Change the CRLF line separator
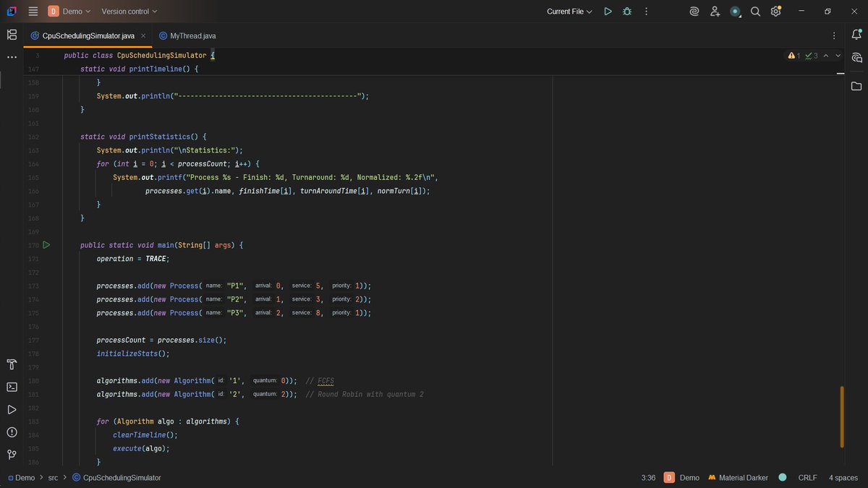The width and height of the screenshot is (868, 488). (807, 478)
